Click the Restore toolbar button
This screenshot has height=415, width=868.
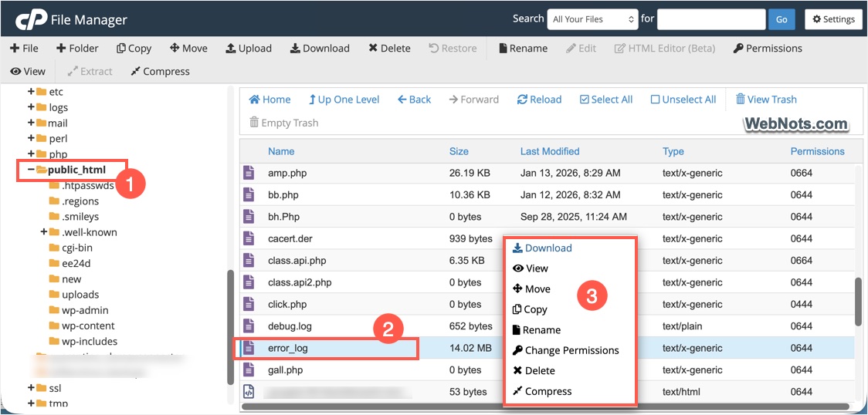tap(453, 49)
